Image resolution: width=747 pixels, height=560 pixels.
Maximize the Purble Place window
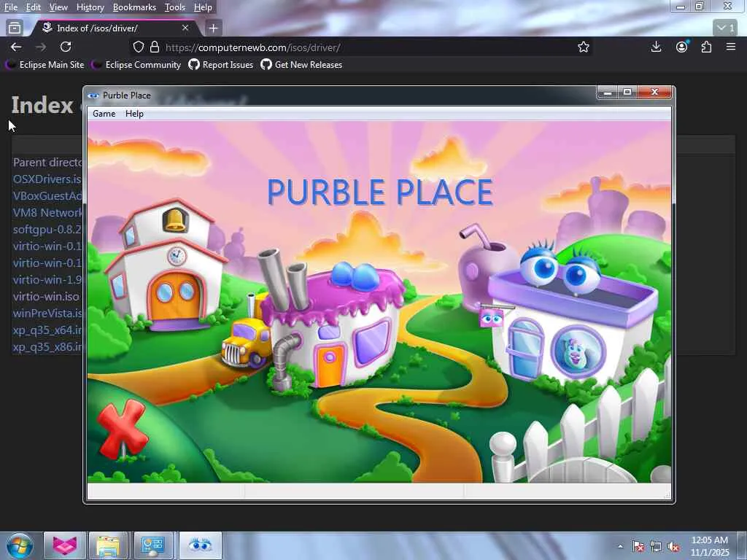pos(627,93)
